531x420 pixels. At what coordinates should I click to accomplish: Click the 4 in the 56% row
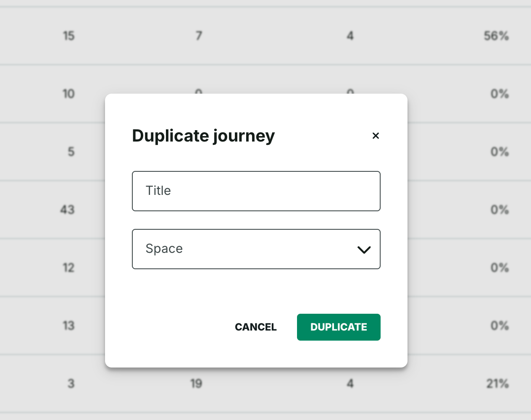tap(350, 36)
